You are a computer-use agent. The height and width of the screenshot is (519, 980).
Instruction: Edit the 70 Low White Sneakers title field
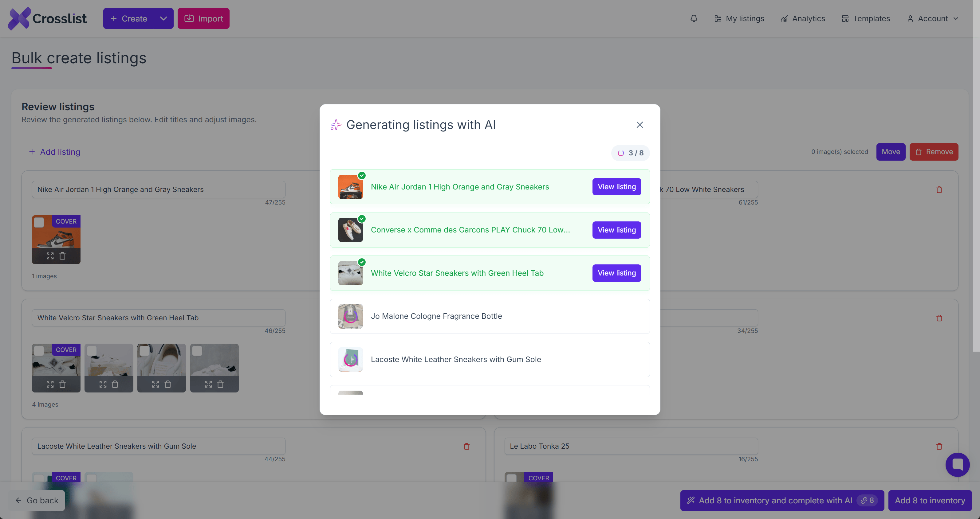click(x=709, y=189)
